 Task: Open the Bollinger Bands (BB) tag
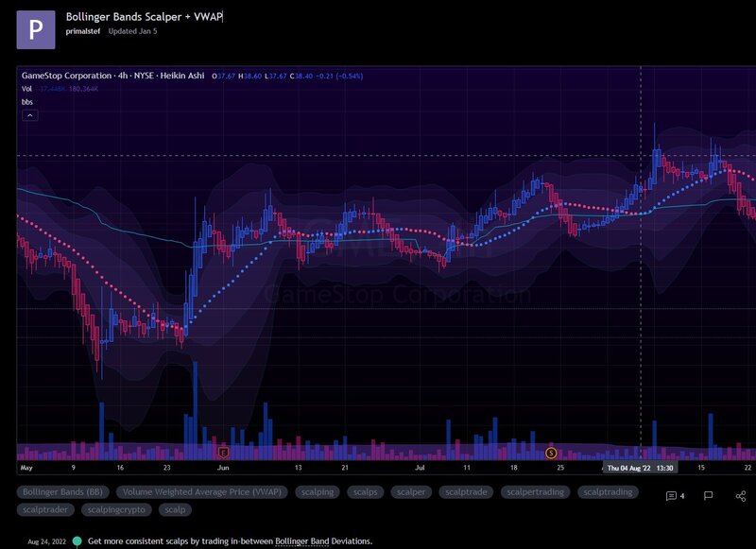[62, 492]
